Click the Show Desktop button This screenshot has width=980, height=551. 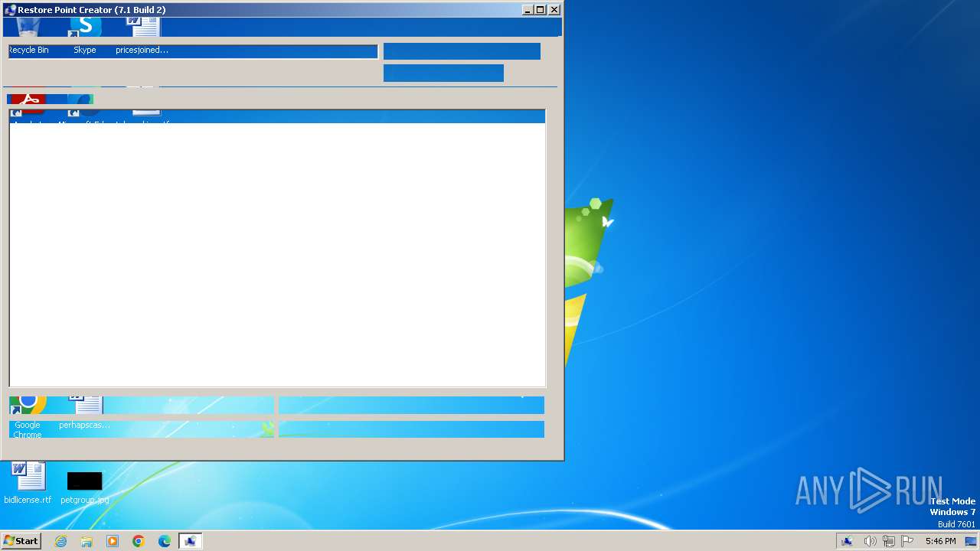pyautogui.click(x=971, y=541)
